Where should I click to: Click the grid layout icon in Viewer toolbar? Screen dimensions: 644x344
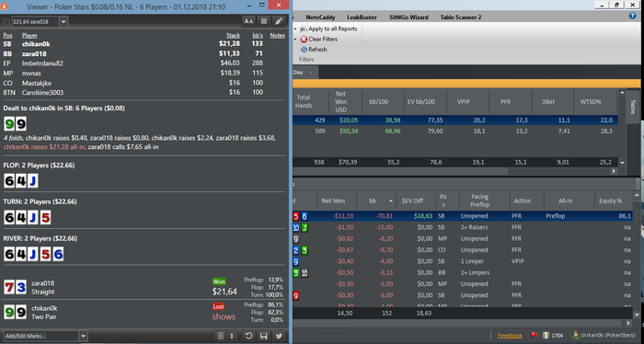pyautogui.click(x=264, y=21)
